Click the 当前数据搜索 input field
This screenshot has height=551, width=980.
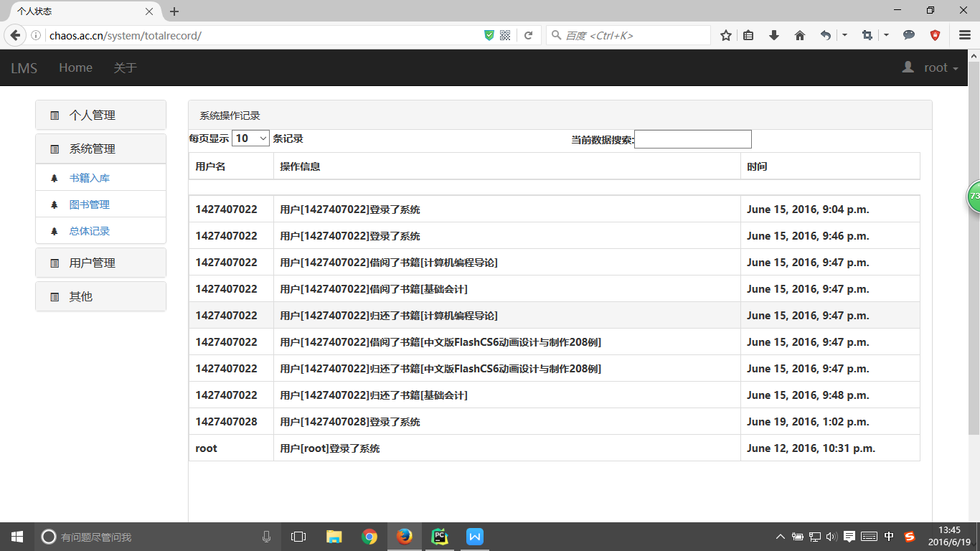pos(693,139)
